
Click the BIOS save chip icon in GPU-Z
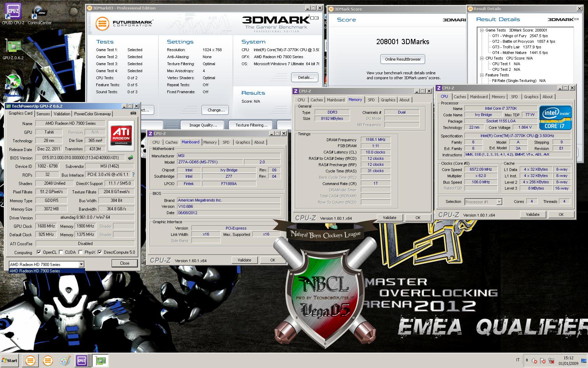(131, 158)
